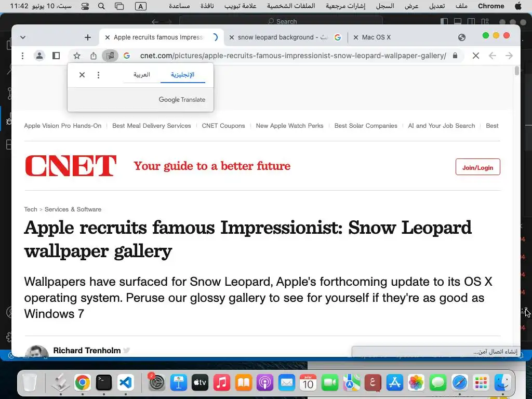This screenshot has width=532, height=399.
Task: Open the Apple menu
Action: (x=518, y=6)
